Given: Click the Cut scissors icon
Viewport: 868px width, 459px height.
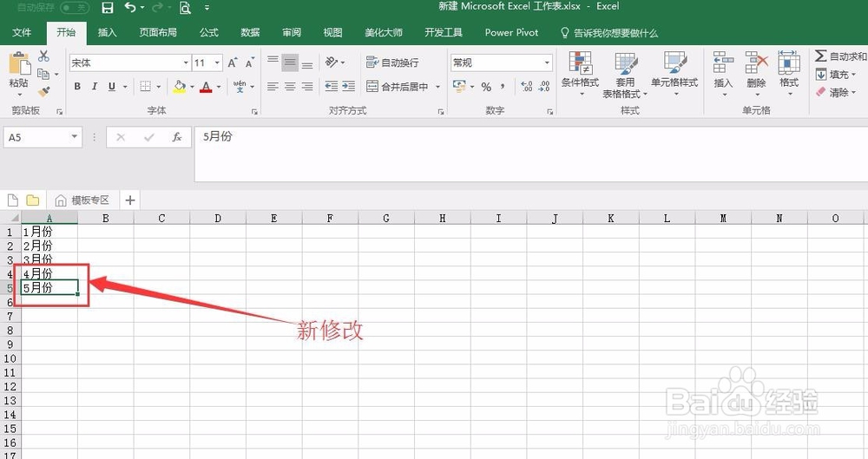Looking at the screenshot, I should 43,56.
